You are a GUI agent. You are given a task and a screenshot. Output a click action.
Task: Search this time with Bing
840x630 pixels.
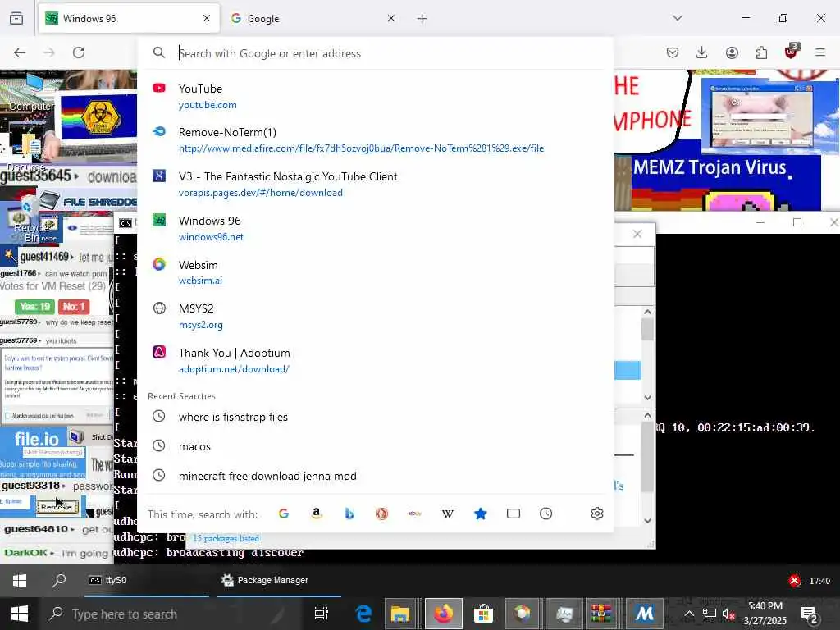point(349,514)
